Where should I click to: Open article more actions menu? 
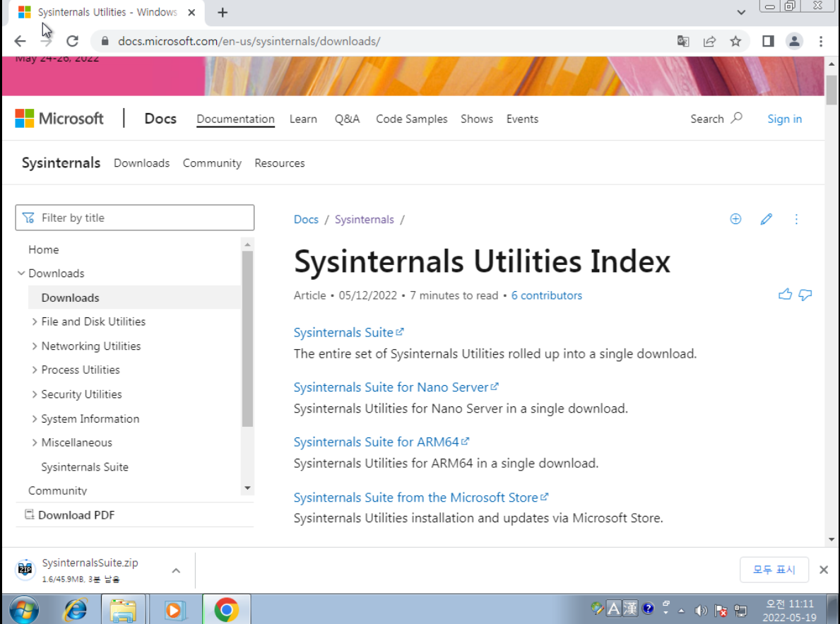[796, 219]
